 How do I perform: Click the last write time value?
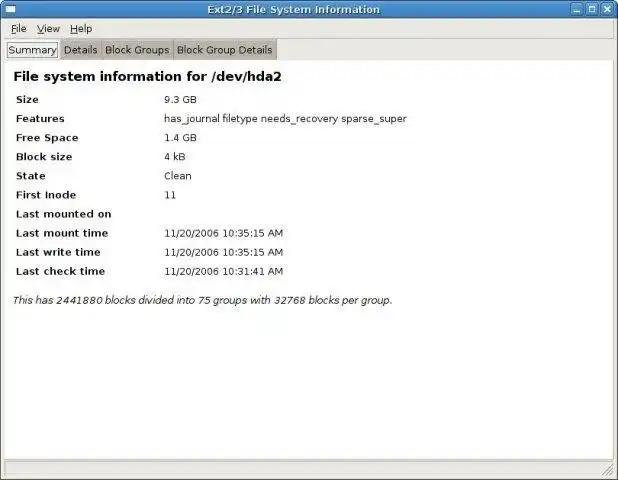[223, 252]
